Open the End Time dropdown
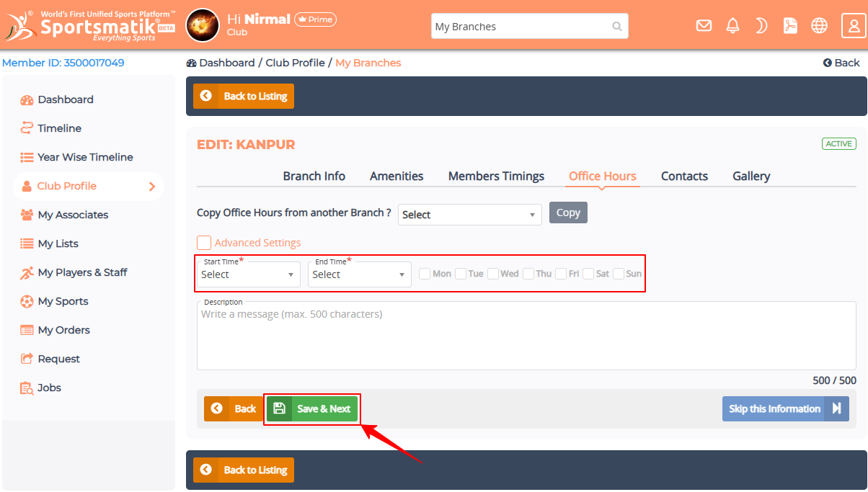 tap(359, 274)
